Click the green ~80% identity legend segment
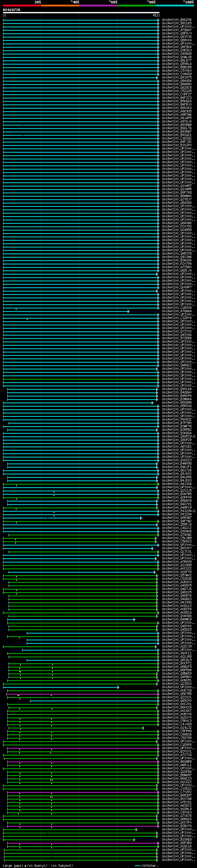 (136, 6)
